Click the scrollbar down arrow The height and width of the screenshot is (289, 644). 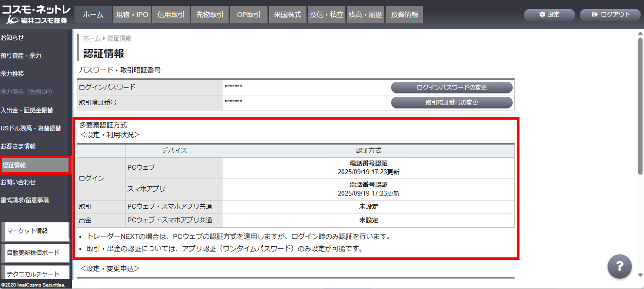point(640,275)
